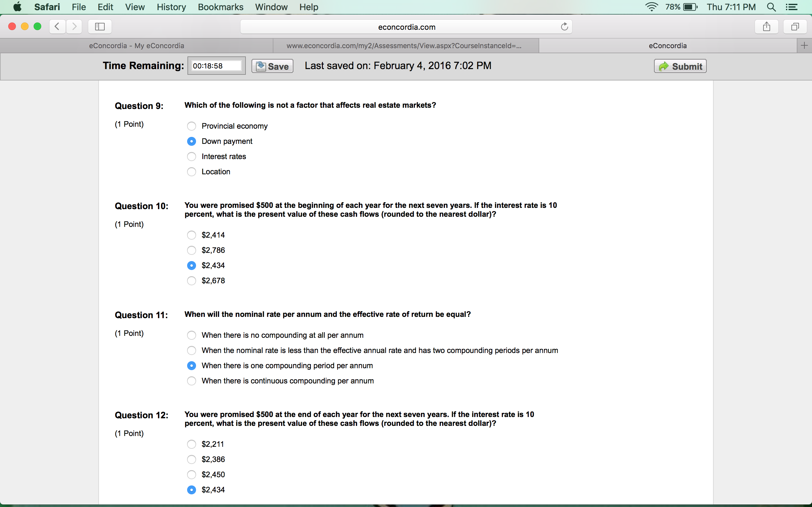Submit the assessment

tap(680, 66)
